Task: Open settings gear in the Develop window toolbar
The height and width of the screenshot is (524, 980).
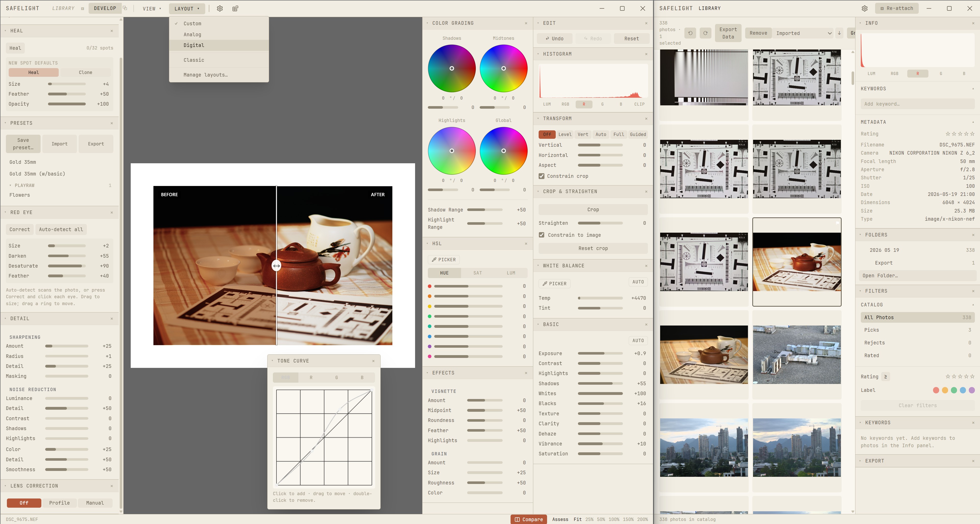Action: (x=220, y=8)
